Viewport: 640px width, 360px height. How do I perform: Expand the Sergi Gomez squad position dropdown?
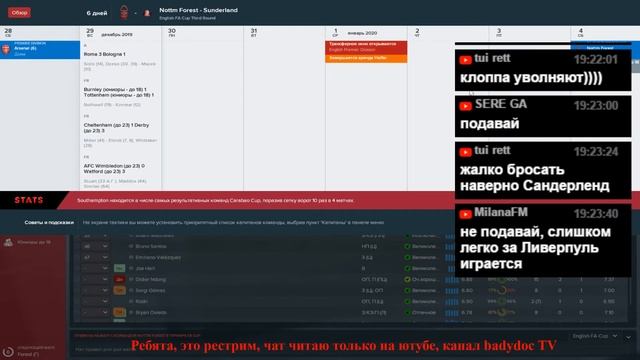pos(105,291)
